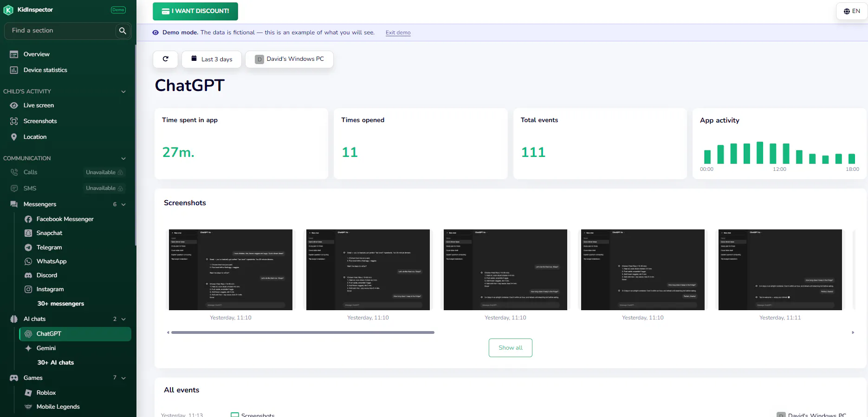
Task: Click the KidInspector logo icon
Action: point(8,10)
